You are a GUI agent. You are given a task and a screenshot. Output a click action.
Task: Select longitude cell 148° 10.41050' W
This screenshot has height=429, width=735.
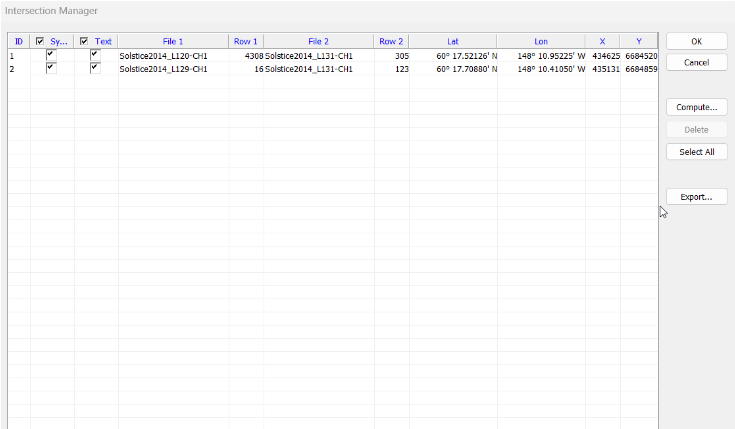[541, 69]
